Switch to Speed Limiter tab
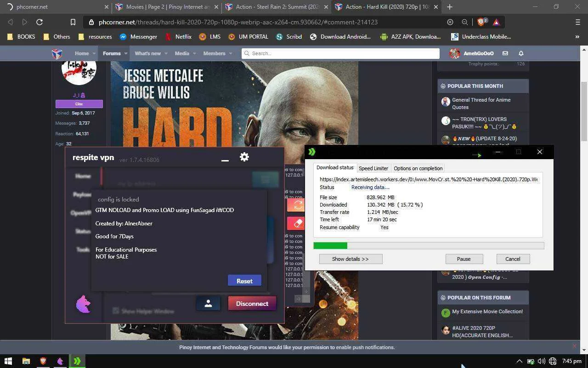The height and width of the screenshot is (368, 588). click(x=373, y=168)
